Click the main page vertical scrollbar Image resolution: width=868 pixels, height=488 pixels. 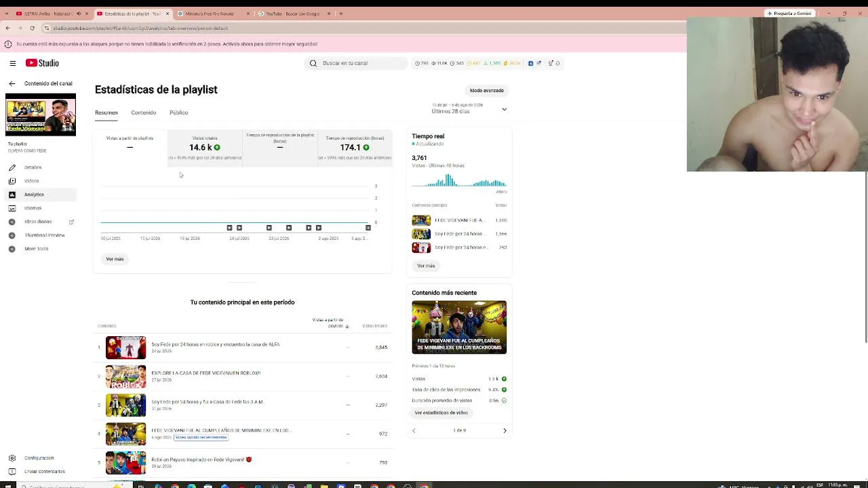coord(865,258)
